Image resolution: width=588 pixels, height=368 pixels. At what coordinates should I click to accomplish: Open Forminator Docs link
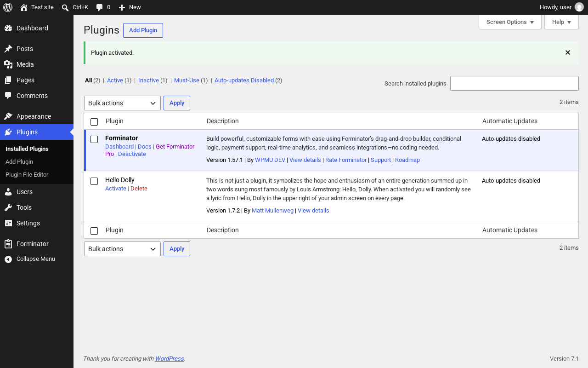coord(144,147)
